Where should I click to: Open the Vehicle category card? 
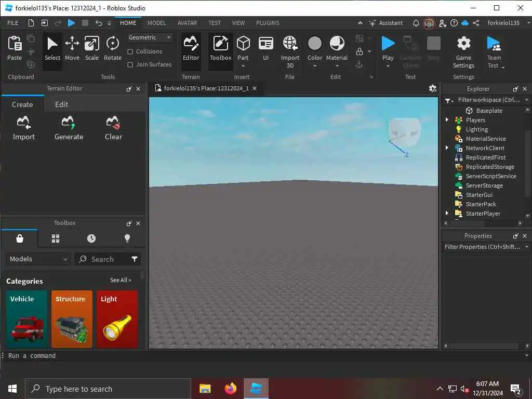pos(26,319)
